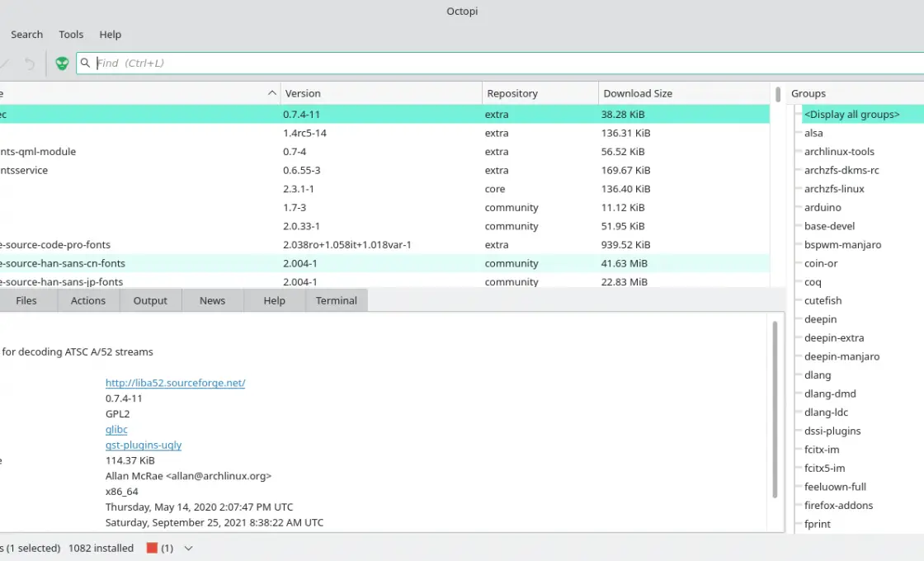Select the fcitx5-im group

pyautogui.click(x=824, y=468)
